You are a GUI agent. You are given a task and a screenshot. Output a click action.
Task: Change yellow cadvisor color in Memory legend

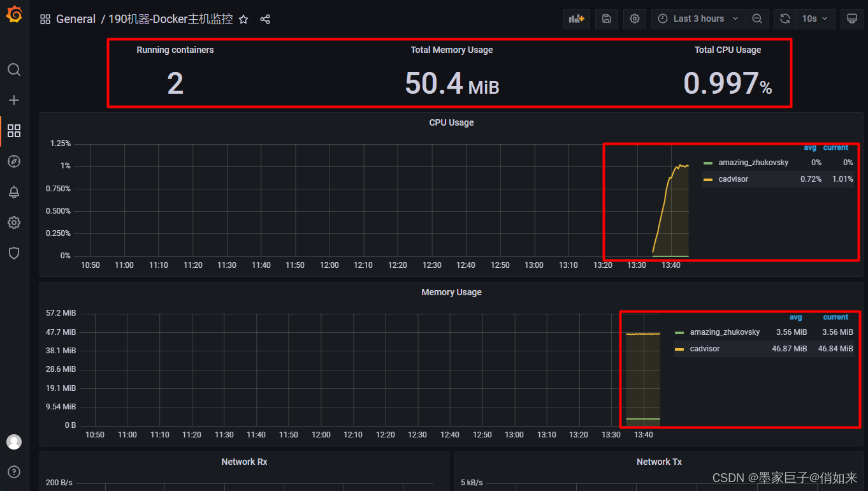point(679,349)
